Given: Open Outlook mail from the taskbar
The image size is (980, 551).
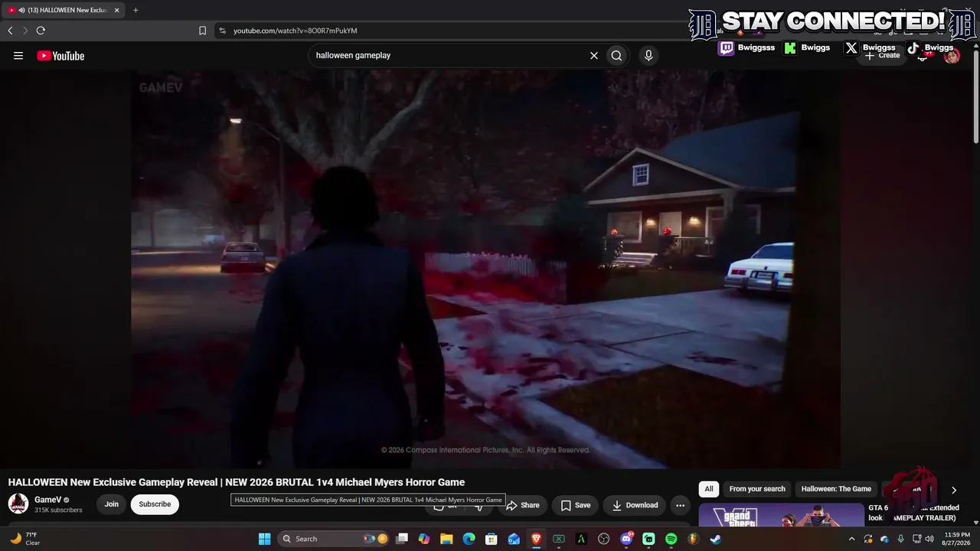Looking at the screenshot, I should coord(514,539).
